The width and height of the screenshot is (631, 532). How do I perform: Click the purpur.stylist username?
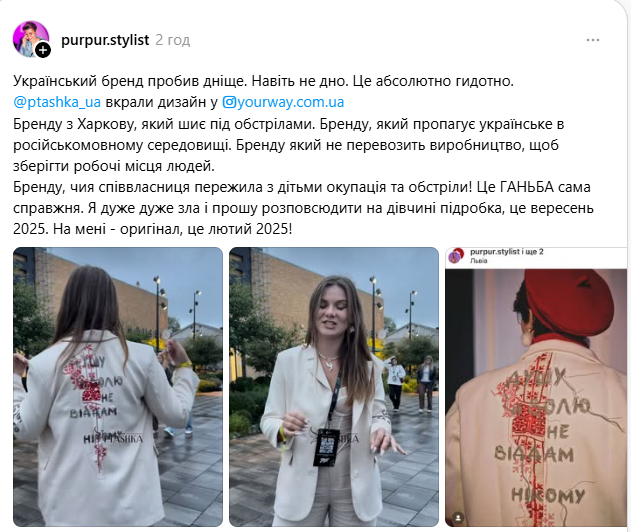coord(105,40)
